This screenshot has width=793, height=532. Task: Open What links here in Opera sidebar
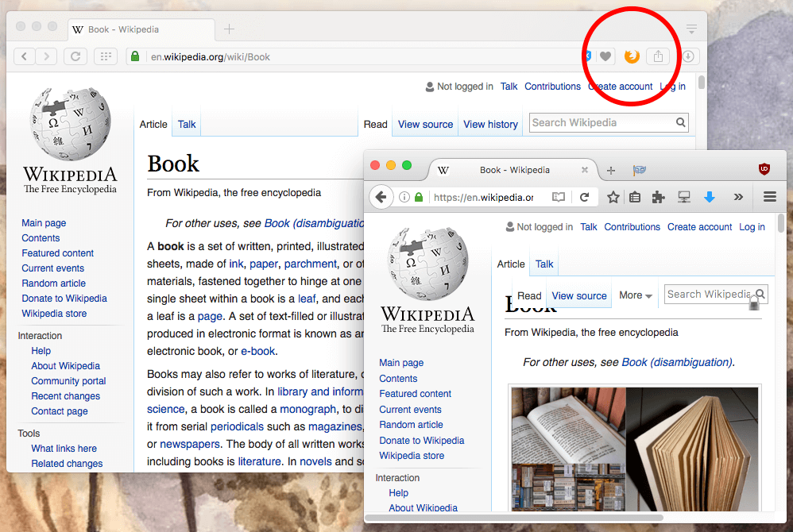[x=64, y=448]
